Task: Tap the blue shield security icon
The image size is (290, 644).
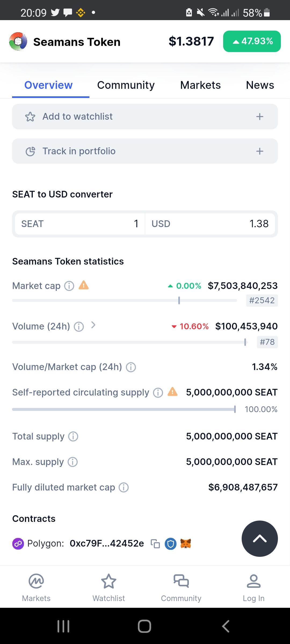Action: (x=171, y=544)
